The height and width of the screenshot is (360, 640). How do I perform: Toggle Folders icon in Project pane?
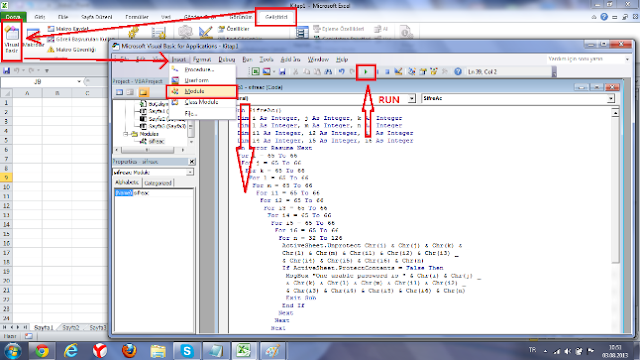coord(143,92)
